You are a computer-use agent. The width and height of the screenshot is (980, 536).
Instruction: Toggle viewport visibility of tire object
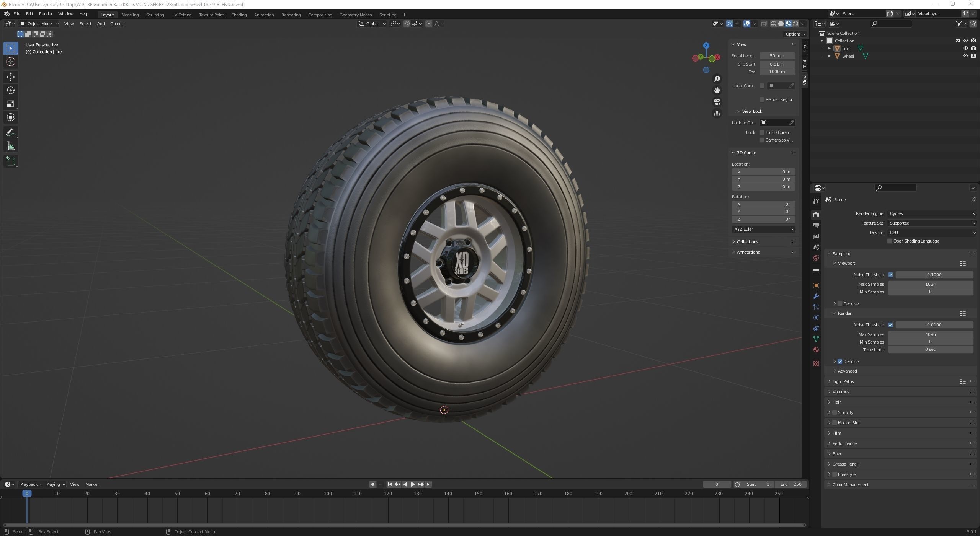click(x=965, y=48)
